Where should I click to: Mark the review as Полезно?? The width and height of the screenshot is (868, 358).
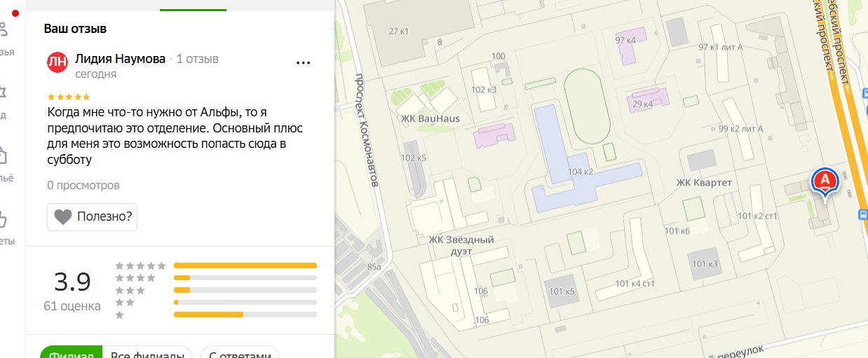(92, 217)
